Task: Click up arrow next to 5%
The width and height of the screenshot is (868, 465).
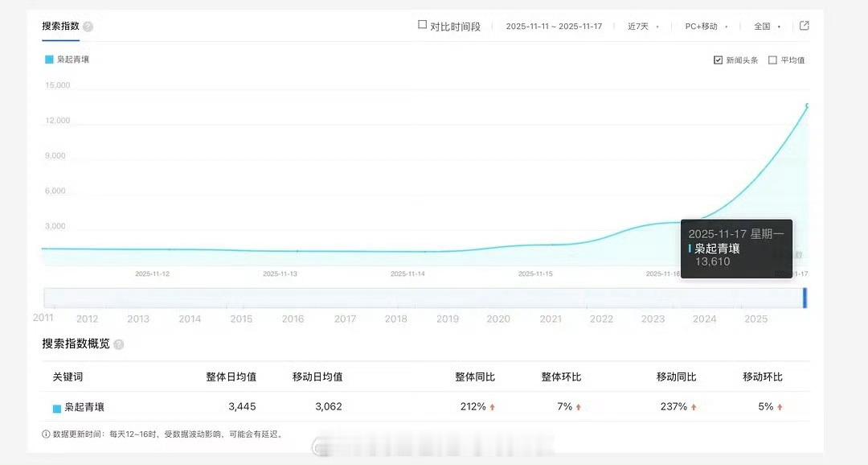Action: [780, 407]
